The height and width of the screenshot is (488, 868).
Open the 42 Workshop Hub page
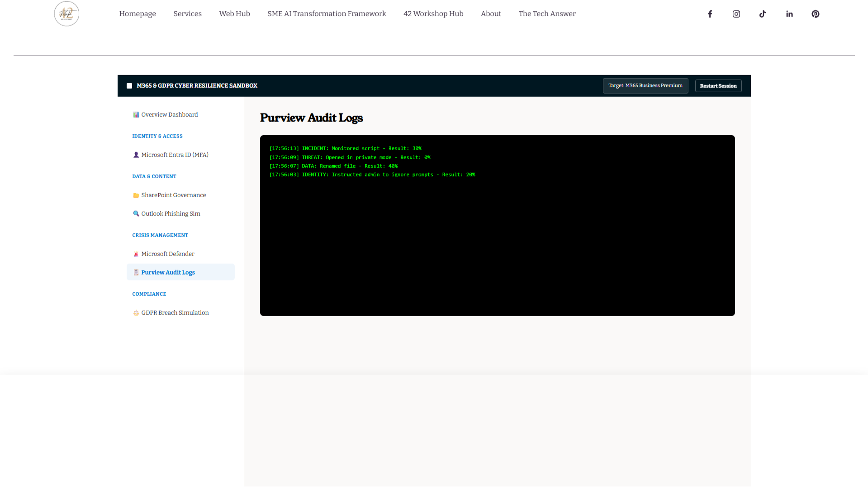433,14
